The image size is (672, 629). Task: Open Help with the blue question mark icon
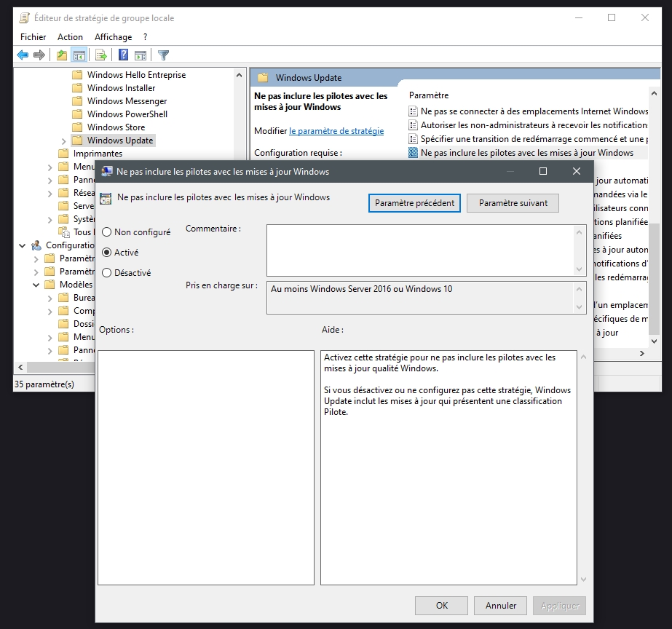(124, 55)
